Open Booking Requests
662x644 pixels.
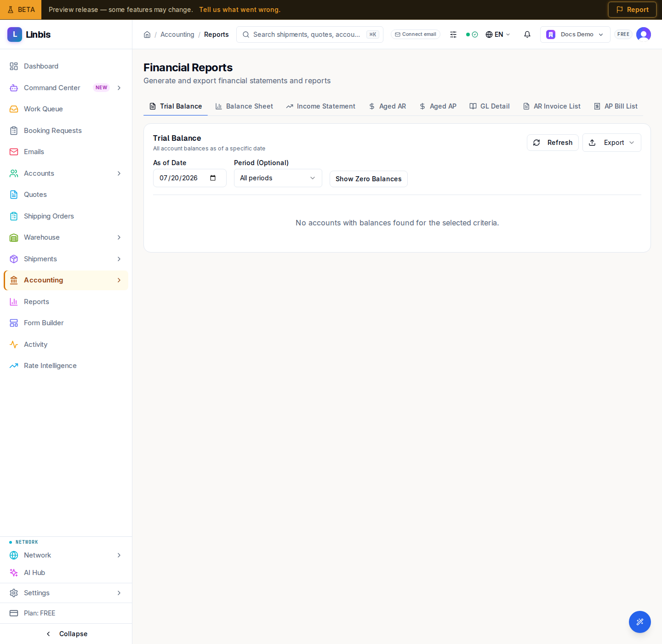[66, 131]
